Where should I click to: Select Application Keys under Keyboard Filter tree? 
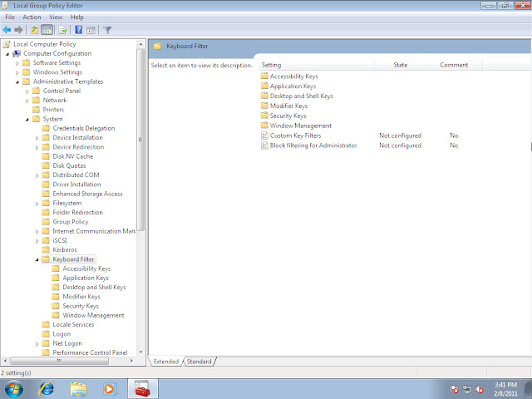(x=86, y=278)
